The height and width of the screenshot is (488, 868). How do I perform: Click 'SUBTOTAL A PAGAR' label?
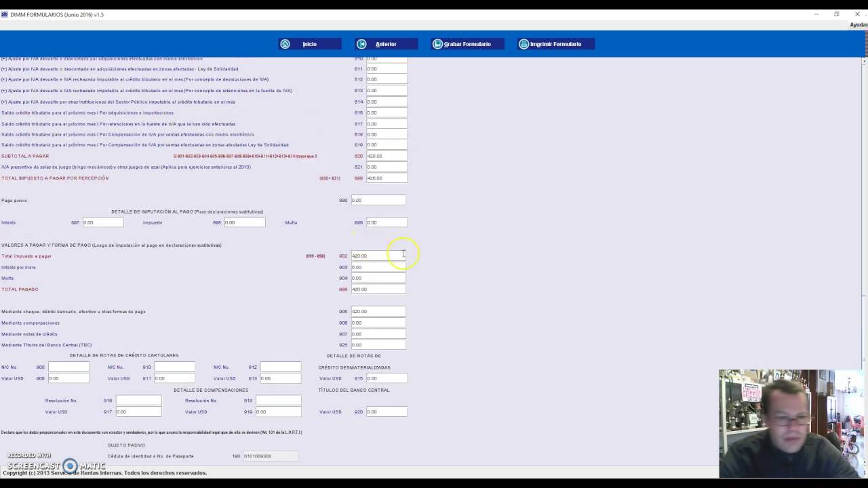25,156
